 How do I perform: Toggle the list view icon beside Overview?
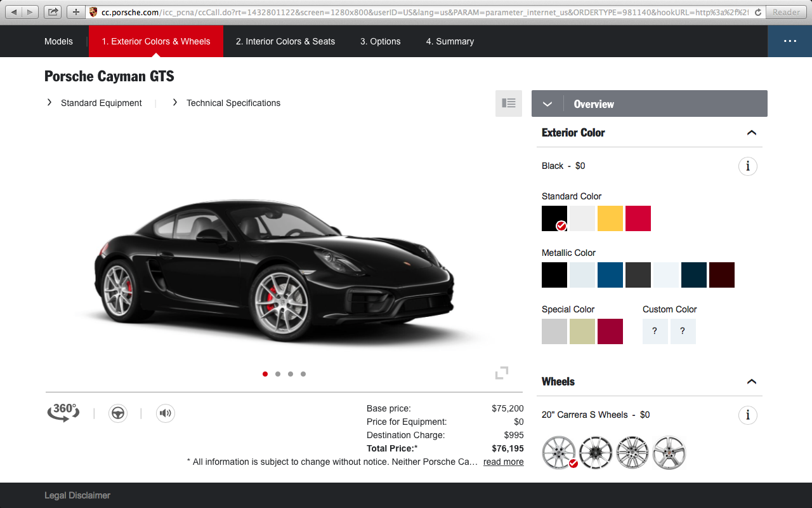[x=509, y=104]
